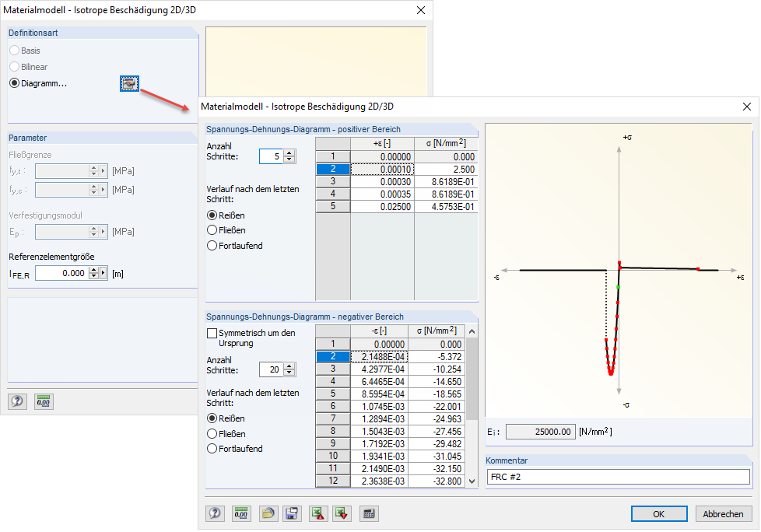This screenshot has height=532, width=761.
Task: Click the edit diagram button beside Diagramm...
Action: (129, 83)
